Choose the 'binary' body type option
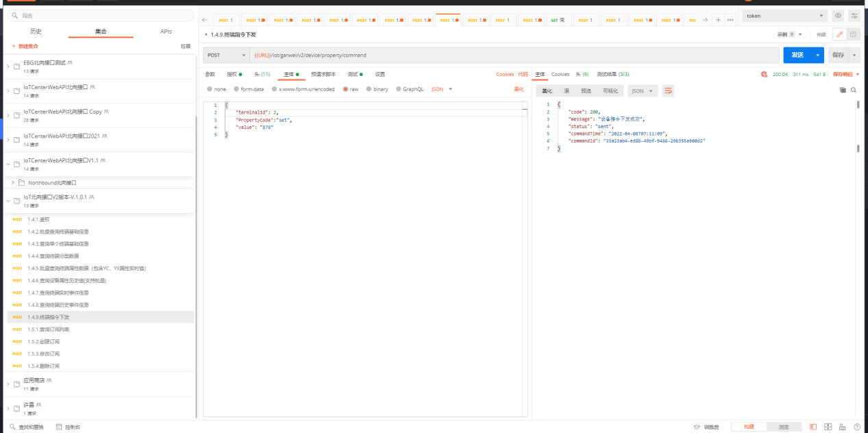 pos(369,89)
